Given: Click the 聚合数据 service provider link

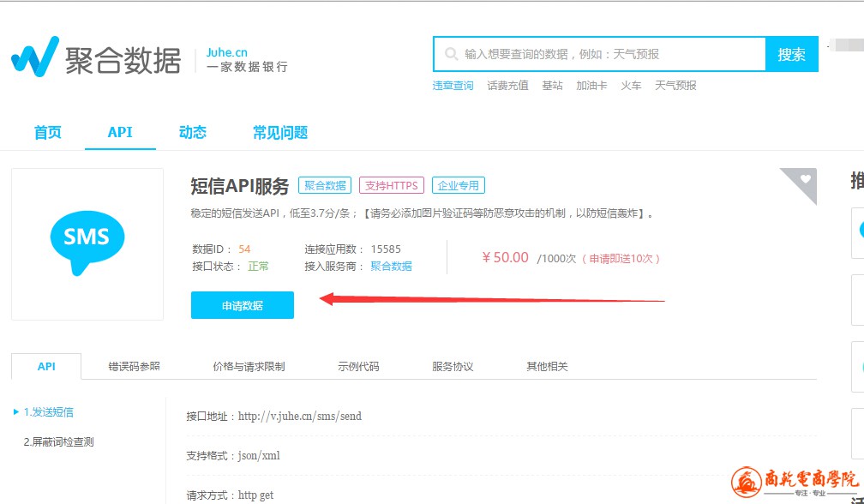Looking at the screenshot, I should pos(391,267).
